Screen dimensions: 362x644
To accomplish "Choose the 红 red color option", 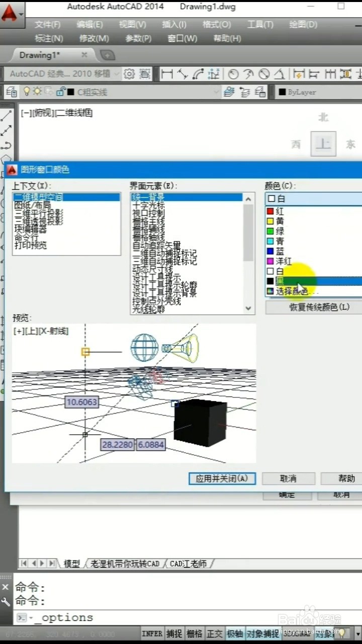I will point(313,212).
